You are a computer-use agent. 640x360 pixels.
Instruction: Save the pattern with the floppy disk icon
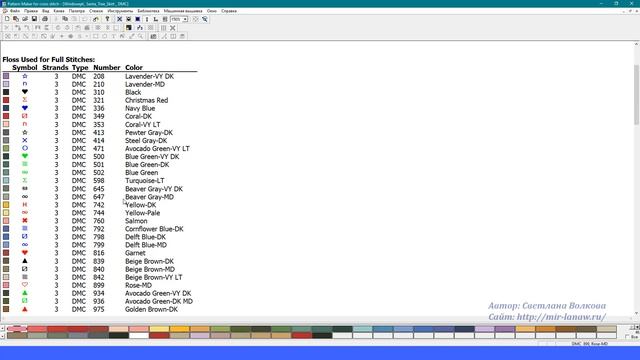[34, 19]
